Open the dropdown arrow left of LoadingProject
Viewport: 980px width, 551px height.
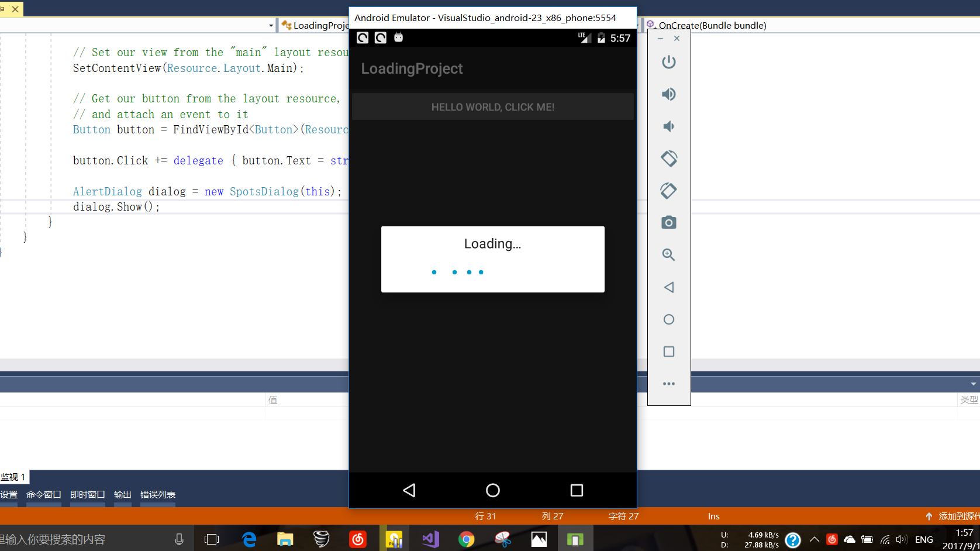tap(271, 25)
